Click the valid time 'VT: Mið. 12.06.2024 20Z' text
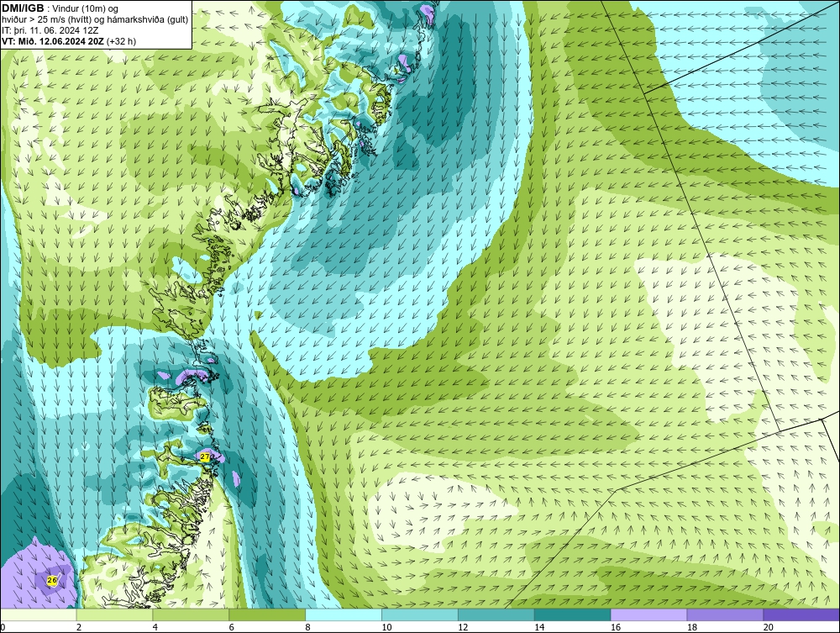Image resolution: width=840 pixels, height=633 pixels. (x=53, y=40)
